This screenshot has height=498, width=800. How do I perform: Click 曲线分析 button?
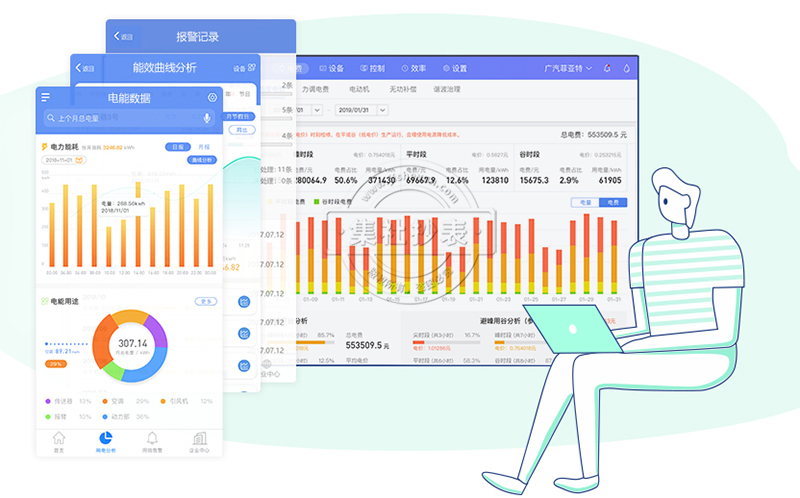coord(203,159)
